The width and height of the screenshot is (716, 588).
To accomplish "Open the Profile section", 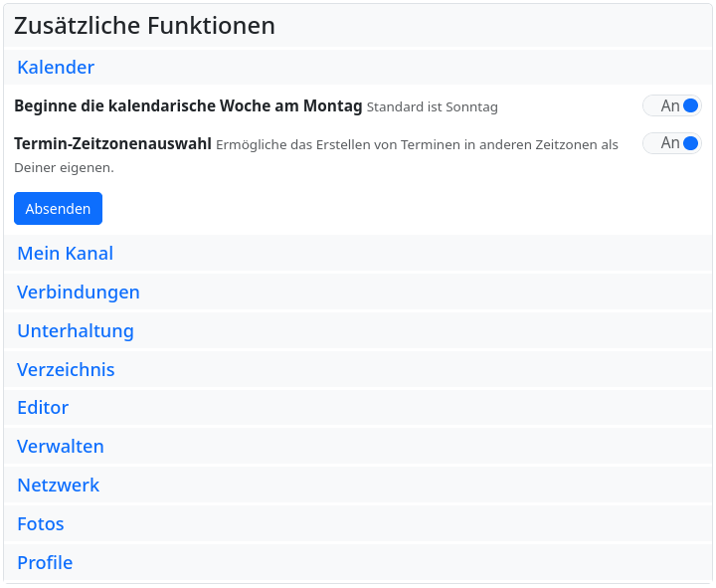I will pos(45,563).
